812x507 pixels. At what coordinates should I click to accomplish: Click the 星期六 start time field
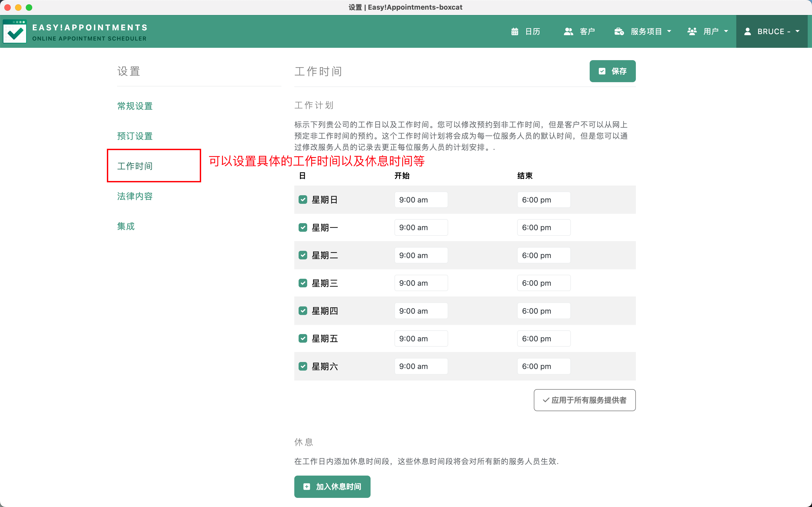[421, 366]
